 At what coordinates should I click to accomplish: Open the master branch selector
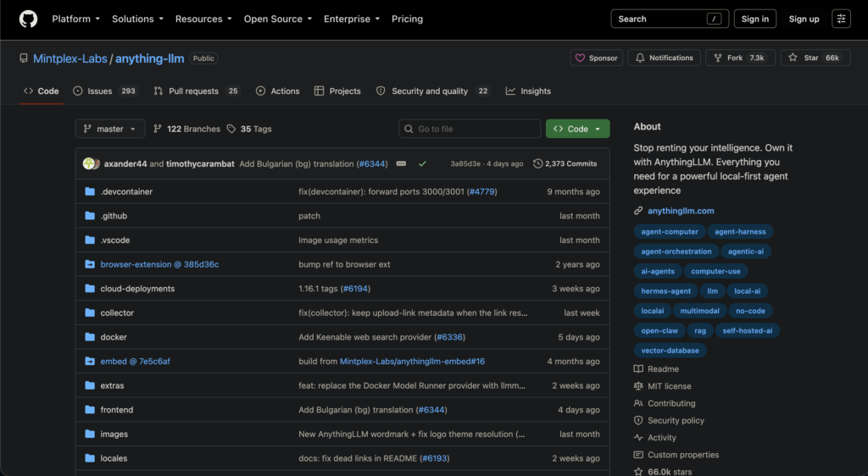coord(109,129)
